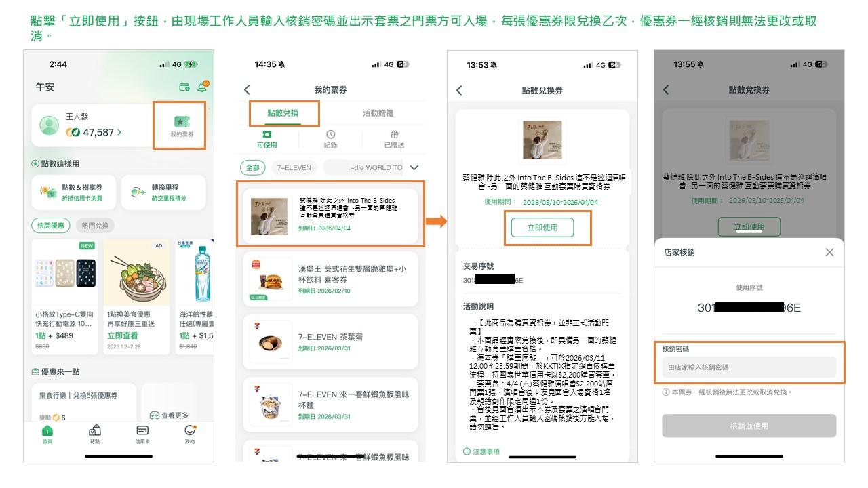Expand the merchant filter dropdown arrow
The height and width of the screenshot is (488, 868).
(x=414, y=167)
